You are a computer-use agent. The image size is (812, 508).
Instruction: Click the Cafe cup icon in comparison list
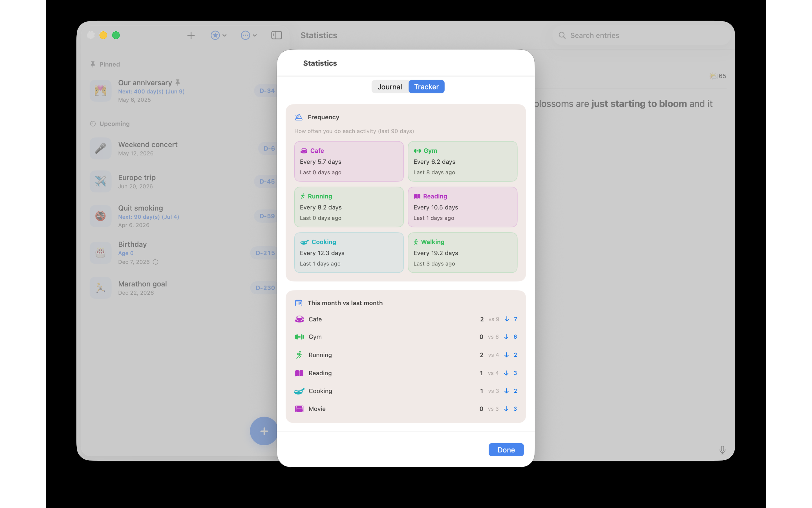(x=299, y=319)
